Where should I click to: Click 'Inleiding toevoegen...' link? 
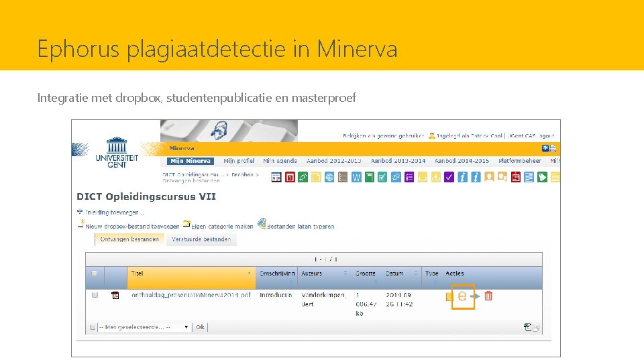(115, 213)
